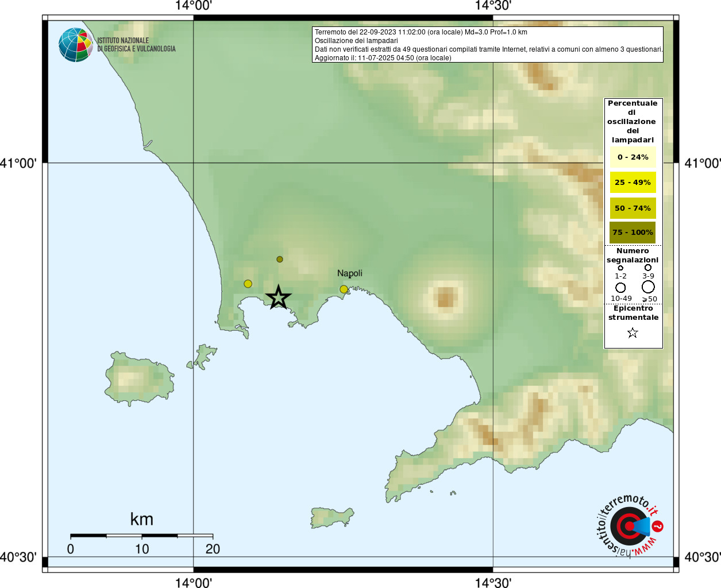Click the 3-9 reports circle in legend
The width and height of the screenshot is (721, 588).
click(648, 268)
